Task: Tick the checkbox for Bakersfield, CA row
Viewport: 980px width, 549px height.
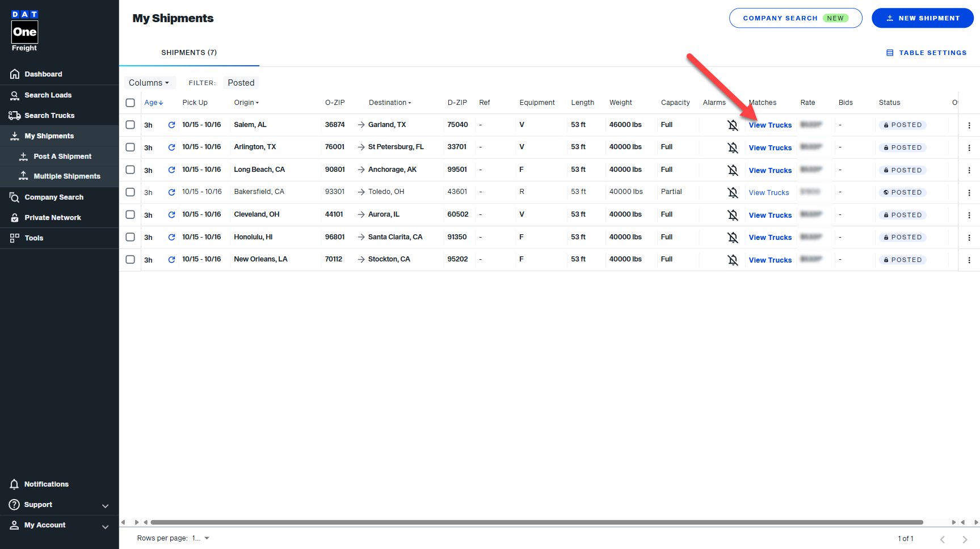Action: [130, 192]
